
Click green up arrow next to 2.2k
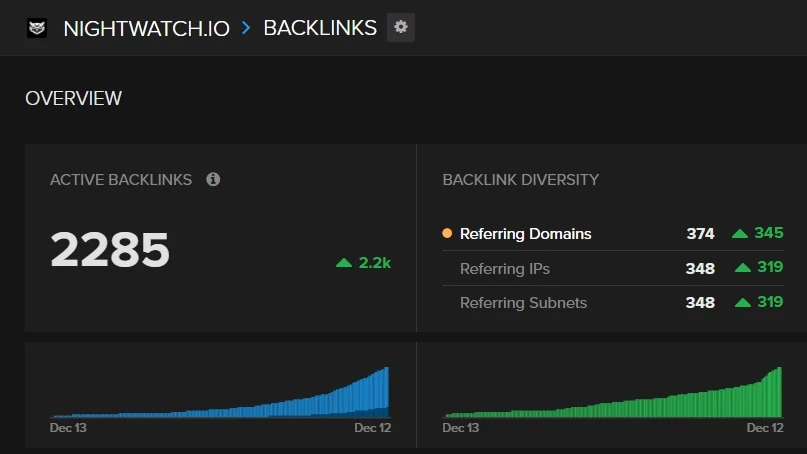pyautogui.click(x=344, y=263)
